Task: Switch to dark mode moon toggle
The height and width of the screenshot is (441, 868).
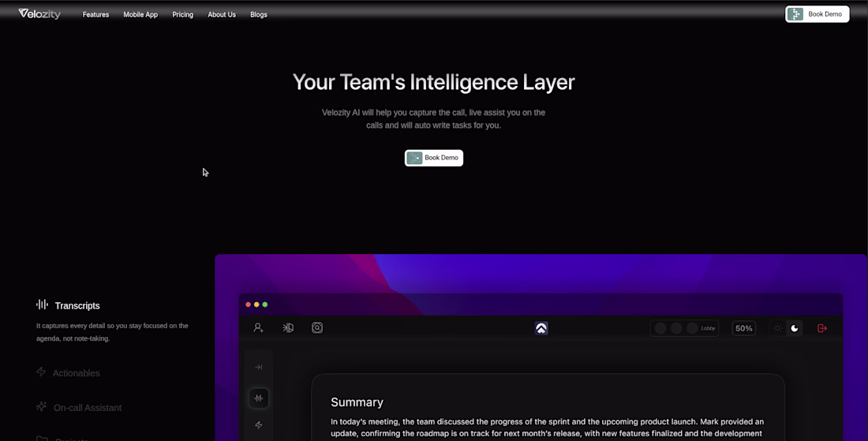Action: (795, 328)
